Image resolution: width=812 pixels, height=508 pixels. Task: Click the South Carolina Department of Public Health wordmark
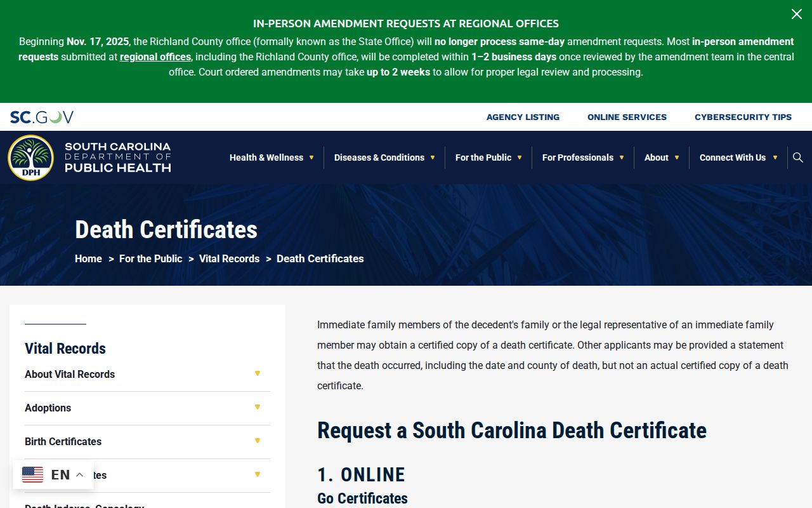[118, 157]
